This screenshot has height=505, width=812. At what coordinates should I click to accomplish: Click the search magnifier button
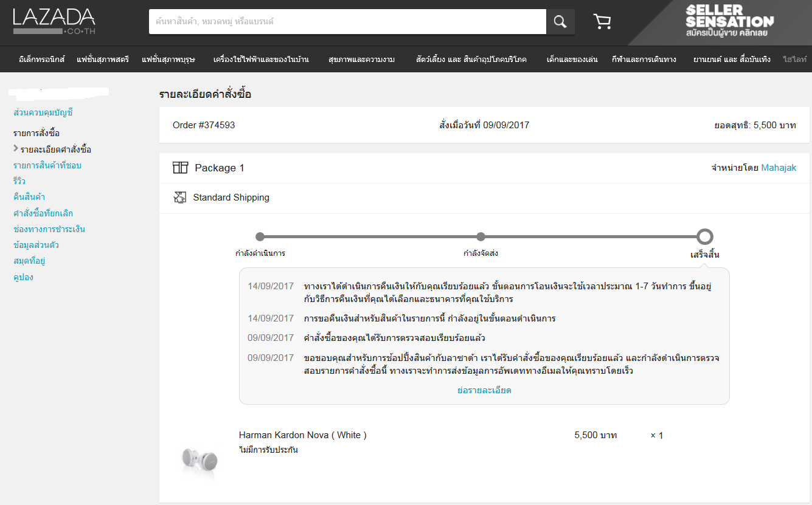click(x=560, y=22)
